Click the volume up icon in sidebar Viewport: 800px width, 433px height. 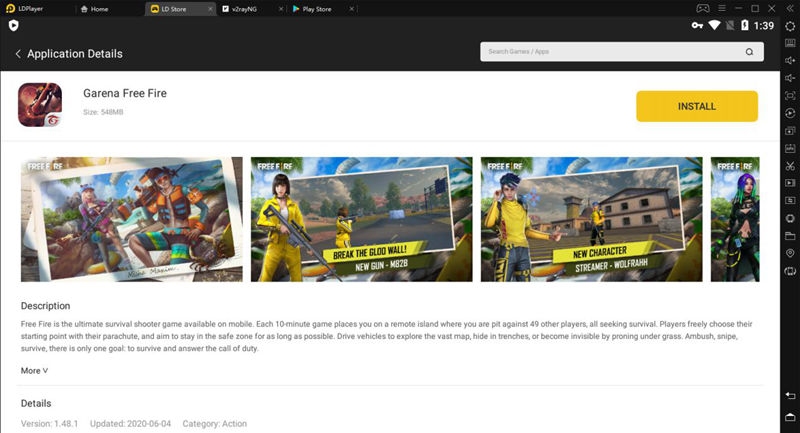(x=790, y=60)
